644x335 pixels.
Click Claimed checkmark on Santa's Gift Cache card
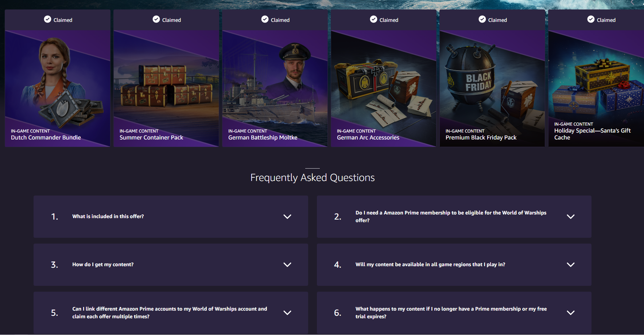(591, 19)
